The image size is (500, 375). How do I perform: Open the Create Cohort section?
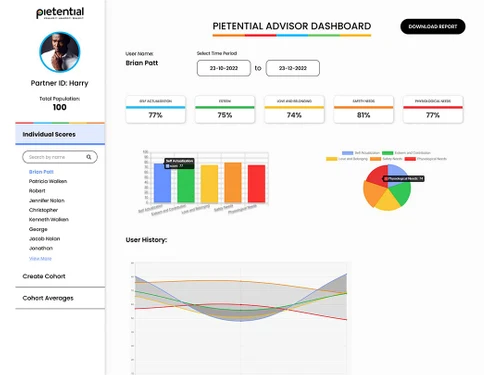[60, 276]
